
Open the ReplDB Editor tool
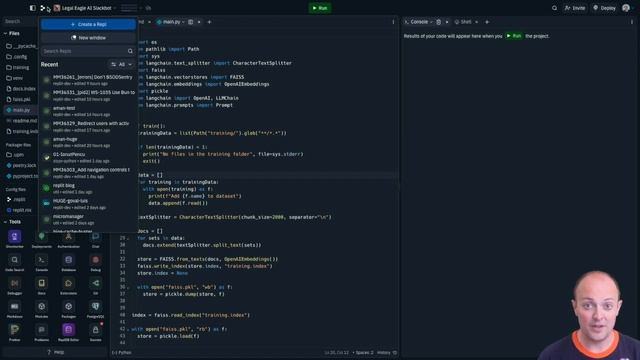(x=69, y=332)
